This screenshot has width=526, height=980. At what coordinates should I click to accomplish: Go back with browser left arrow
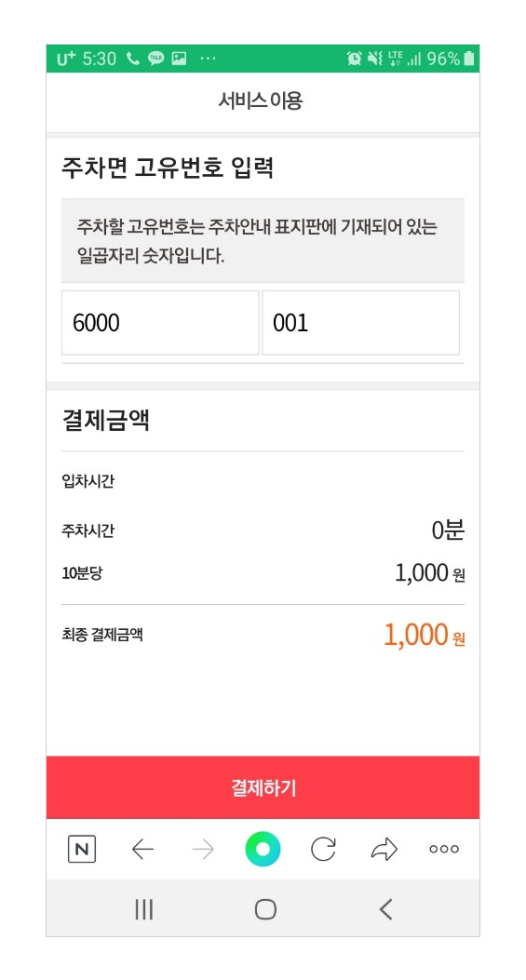pos(142,849)
